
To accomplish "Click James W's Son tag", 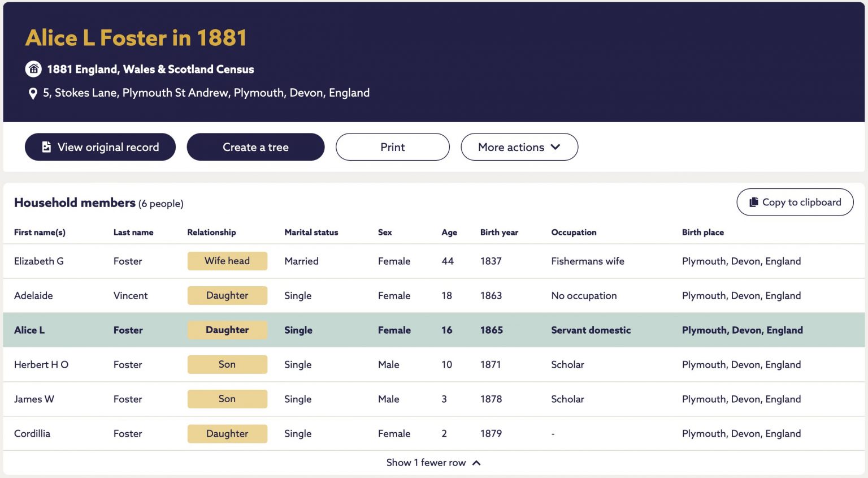I will click(x=227, y=399).
